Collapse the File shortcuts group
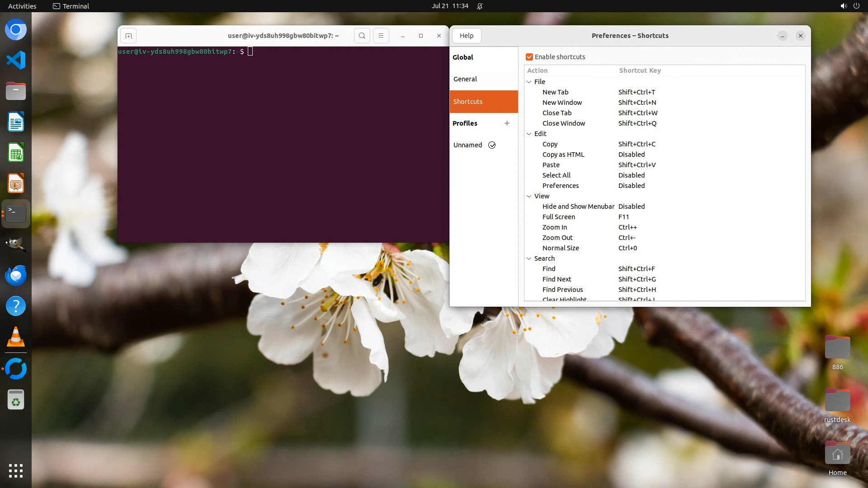868x488 pixels. (x=529, y=82)
